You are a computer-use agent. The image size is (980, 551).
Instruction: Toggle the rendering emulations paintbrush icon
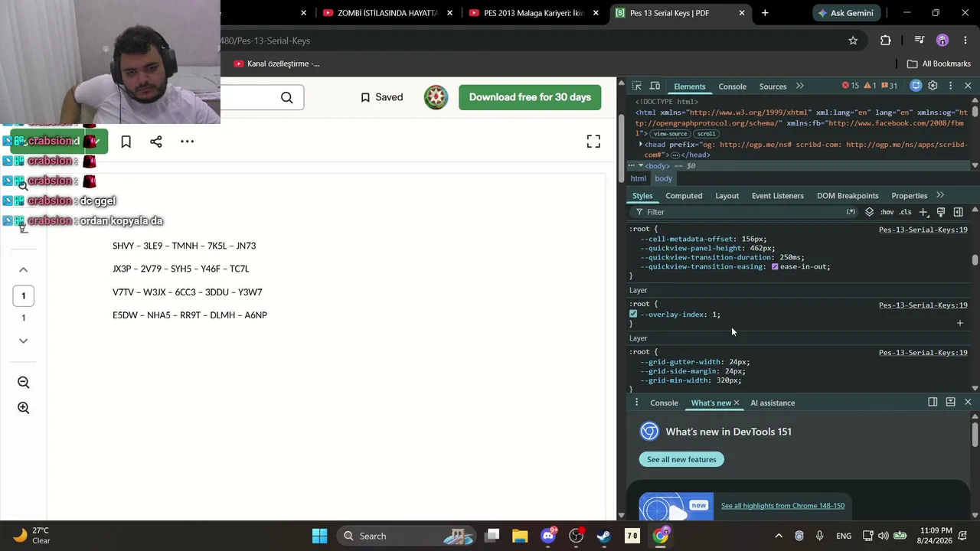941,212
